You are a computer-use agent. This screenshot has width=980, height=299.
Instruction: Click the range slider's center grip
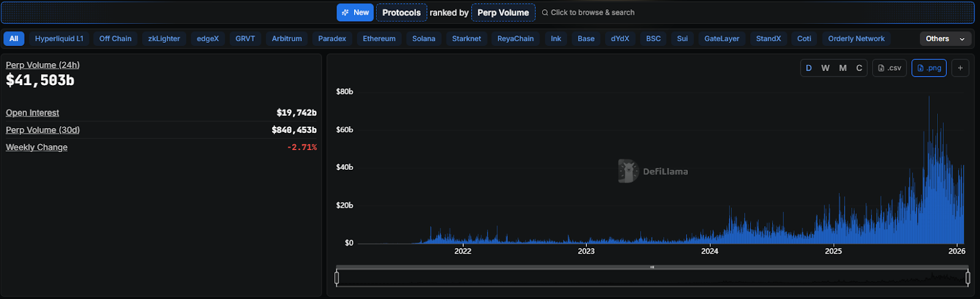tap(652, 267)
